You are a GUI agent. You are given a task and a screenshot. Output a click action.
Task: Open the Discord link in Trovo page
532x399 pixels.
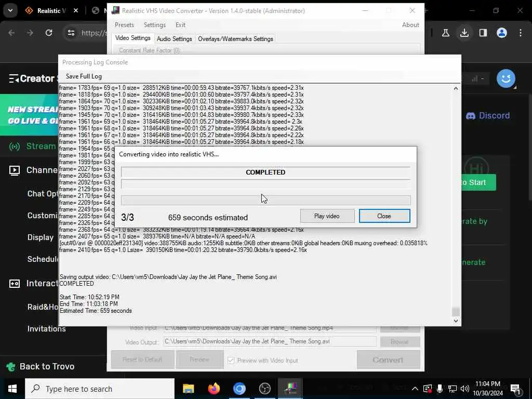tap(487, 116)
